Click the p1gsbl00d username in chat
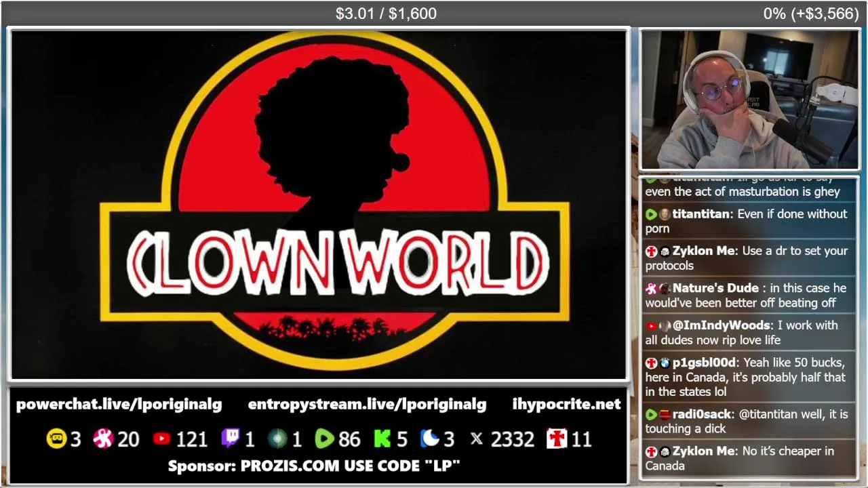The image size is (868, 488). coord(704,363)
